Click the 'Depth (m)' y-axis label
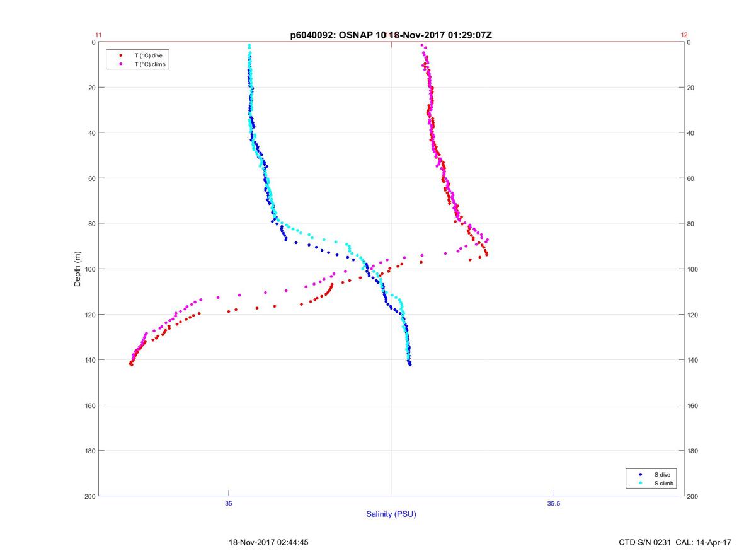Viewport: 756px width, 558px height. (78, 269)
